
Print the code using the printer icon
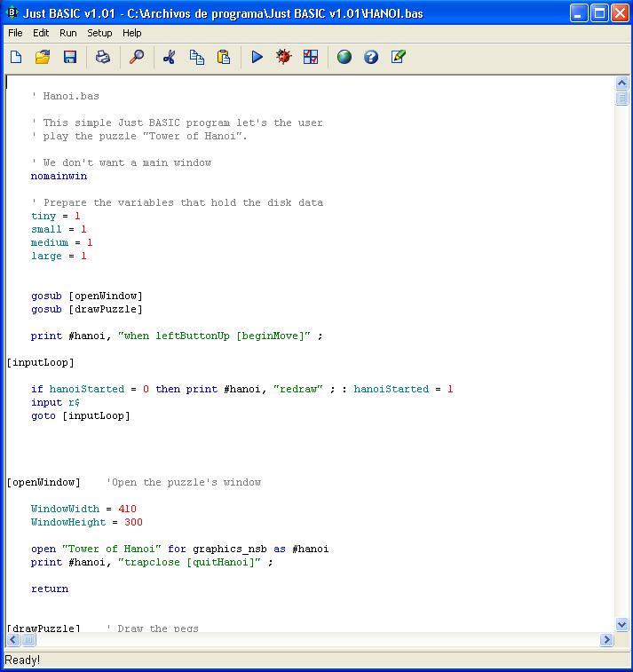click(x=102, y=57)
